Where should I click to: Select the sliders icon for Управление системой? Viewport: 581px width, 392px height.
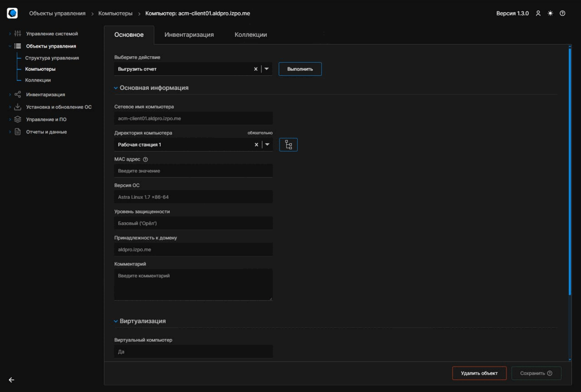pyautogui.click(x=17, y=34)
